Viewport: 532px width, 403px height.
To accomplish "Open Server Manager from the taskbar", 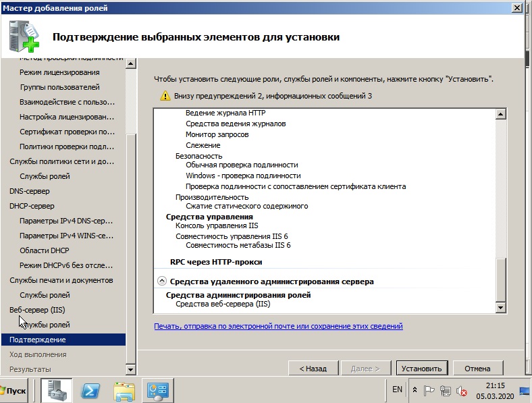I will pos(56,390).
